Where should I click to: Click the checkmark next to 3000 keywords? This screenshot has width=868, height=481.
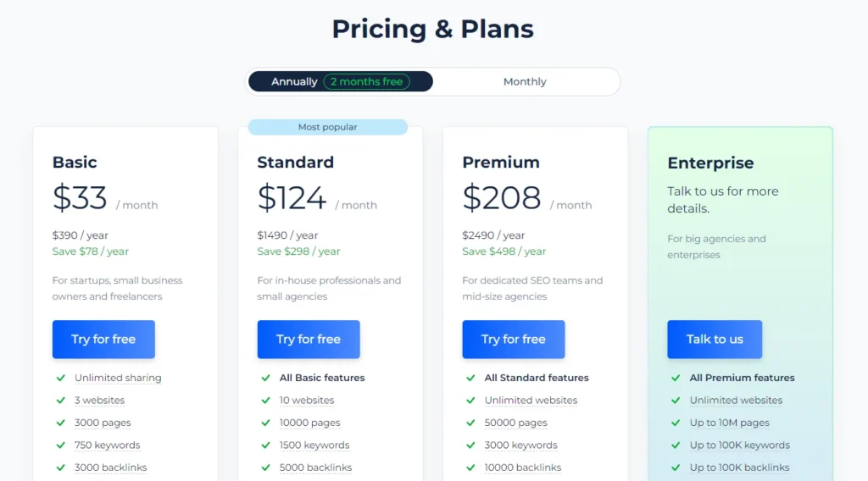(x=470, y=445)
